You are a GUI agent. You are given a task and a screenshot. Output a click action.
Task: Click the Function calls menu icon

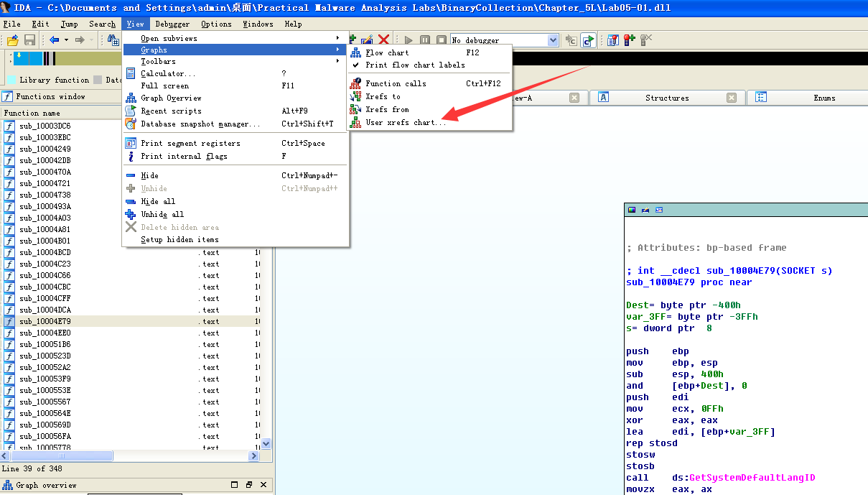coord(355,83)
